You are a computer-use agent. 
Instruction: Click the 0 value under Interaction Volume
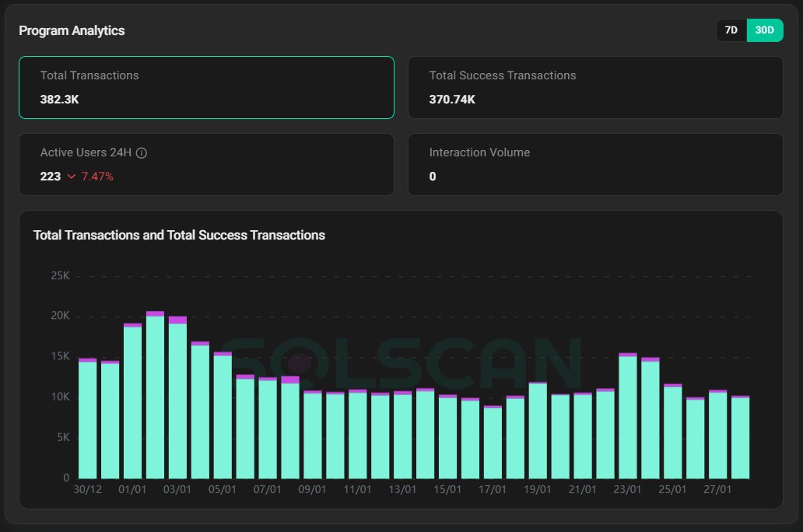(432, 176)
